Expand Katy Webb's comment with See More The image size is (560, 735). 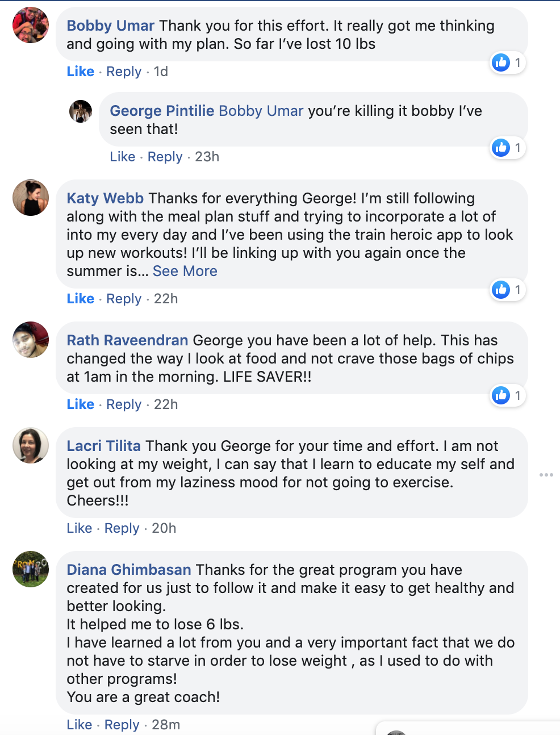click(x=185, y=271)
